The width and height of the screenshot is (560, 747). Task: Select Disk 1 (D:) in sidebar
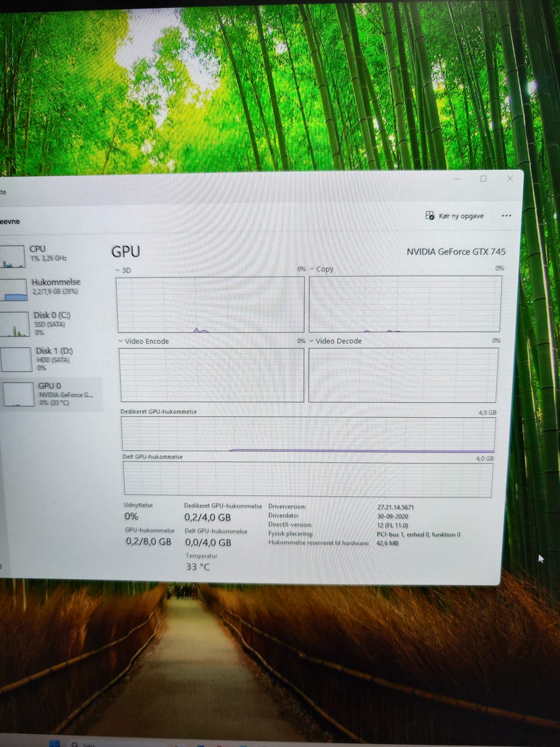(x=50, y=359)
